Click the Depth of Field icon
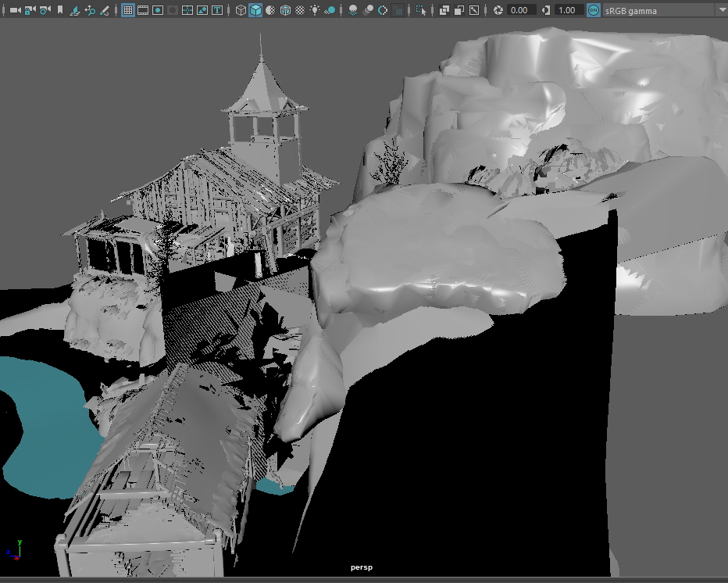Screen dimensions: 728x583 pos(398,10)
